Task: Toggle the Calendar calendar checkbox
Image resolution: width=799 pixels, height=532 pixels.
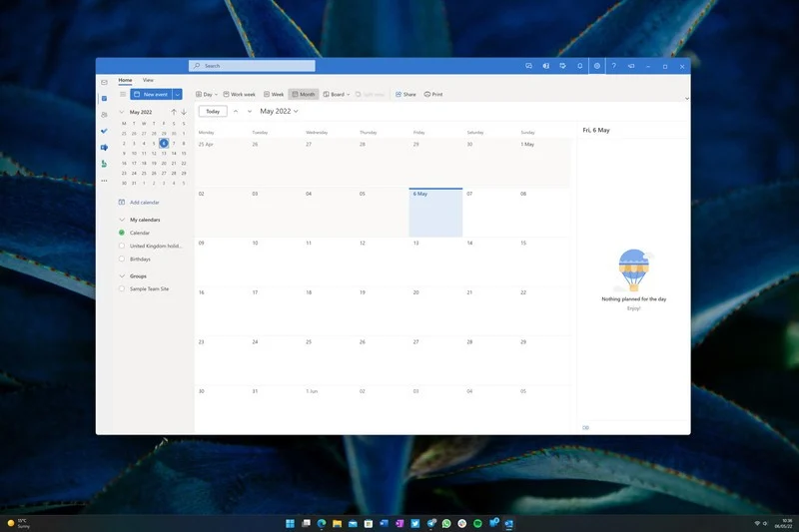Action: tap(122, 233)
